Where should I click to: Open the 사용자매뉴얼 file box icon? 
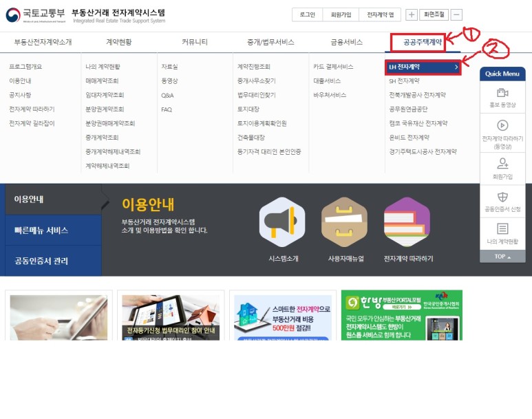point(344,222)
